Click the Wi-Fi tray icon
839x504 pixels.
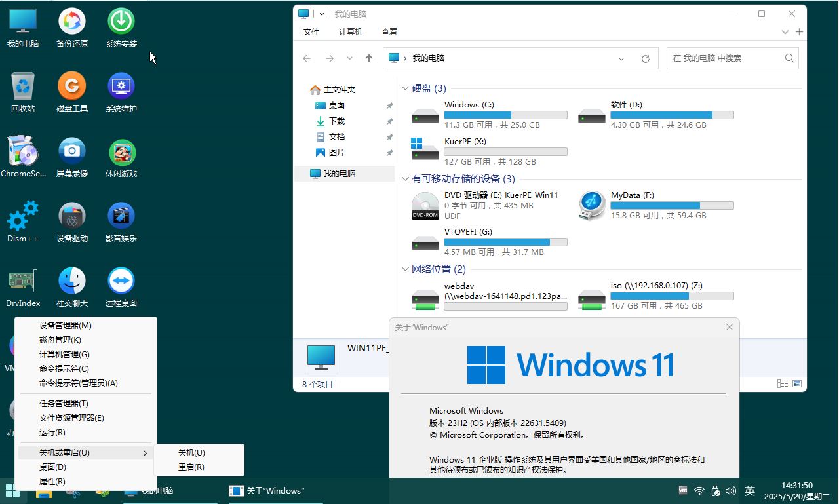pos(699,491)
